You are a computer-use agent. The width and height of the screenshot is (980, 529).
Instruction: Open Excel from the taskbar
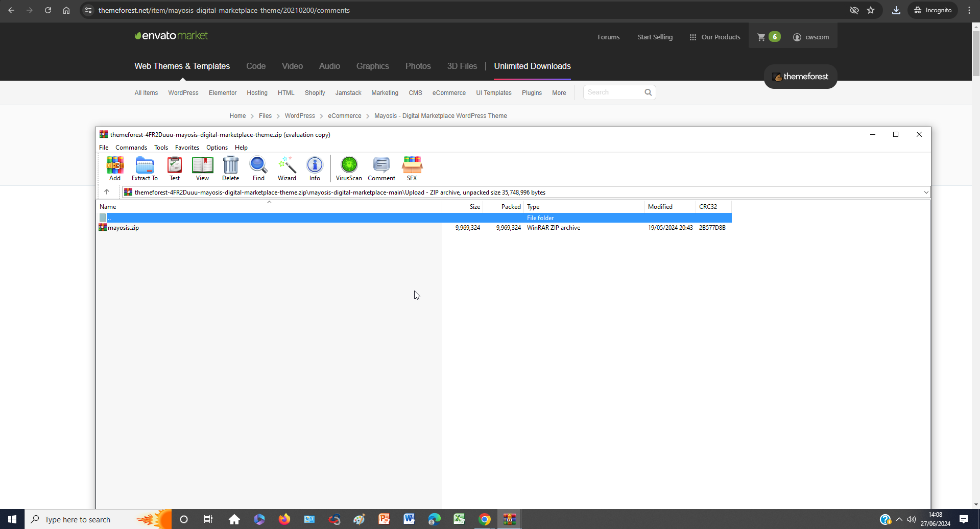(459, 519)
